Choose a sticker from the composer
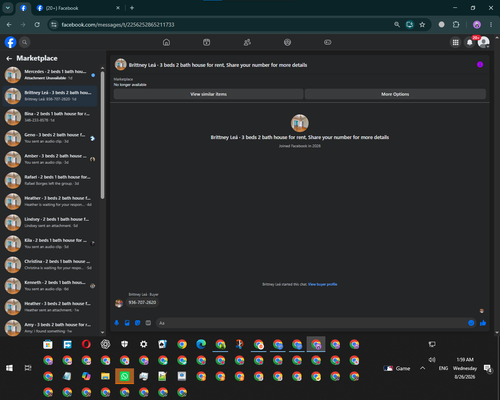Viewport: 500px width, 400px height. 138,323
